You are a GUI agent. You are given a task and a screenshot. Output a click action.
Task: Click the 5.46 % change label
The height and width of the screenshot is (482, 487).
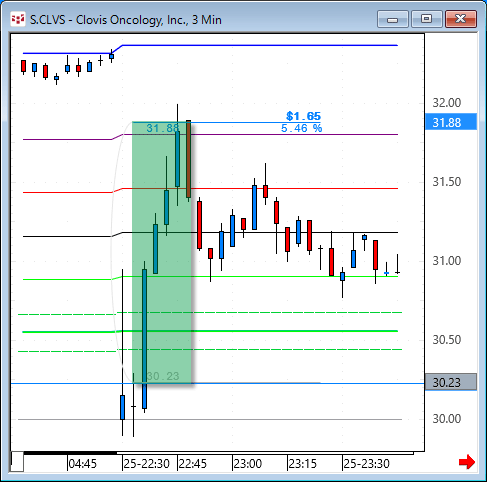coord(301,128)
